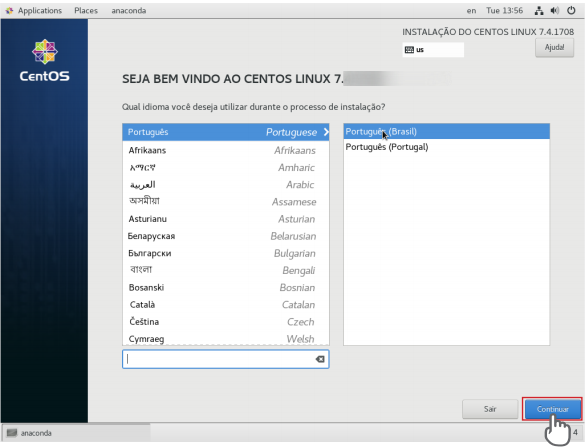Select Português in language list
This screenshot has width=588, height=448.
pyautogui.click(x=226, y=132)
